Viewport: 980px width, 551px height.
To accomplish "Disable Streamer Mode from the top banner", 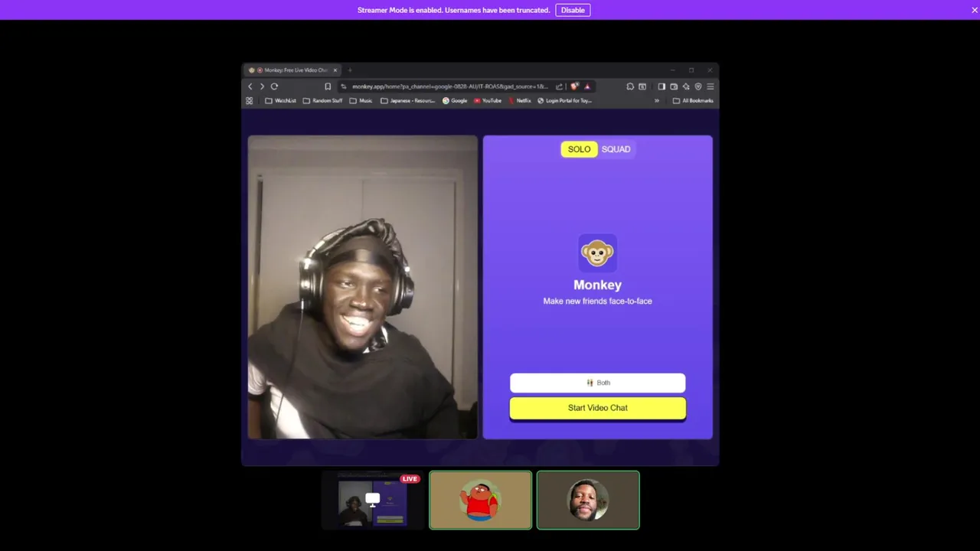I will click(573, 10).
